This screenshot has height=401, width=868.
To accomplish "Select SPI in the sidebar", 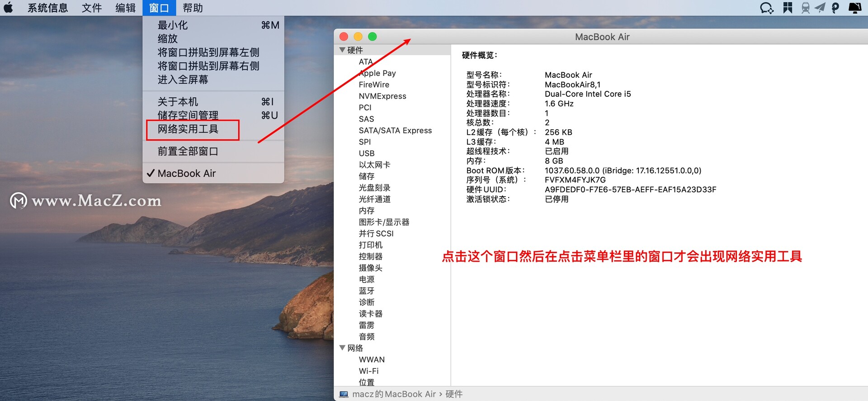I will pyautogui.click(x=364, y=142).
